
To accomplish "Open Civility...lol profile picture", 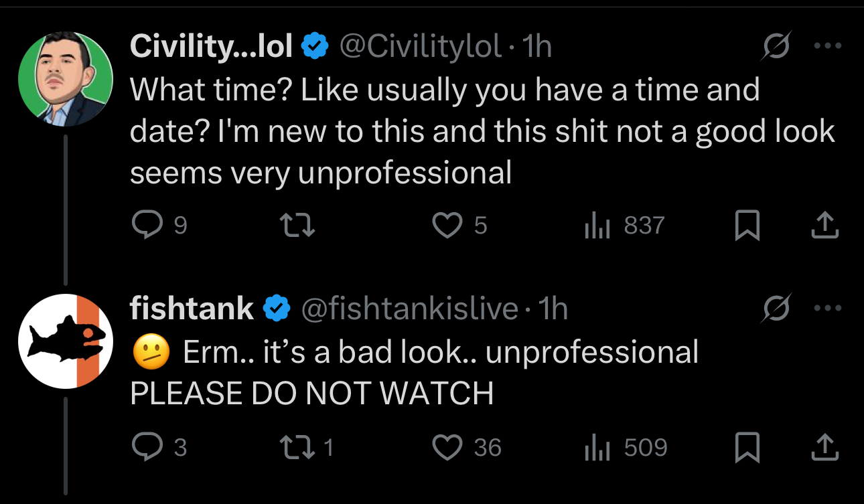I will pos(65,79).
